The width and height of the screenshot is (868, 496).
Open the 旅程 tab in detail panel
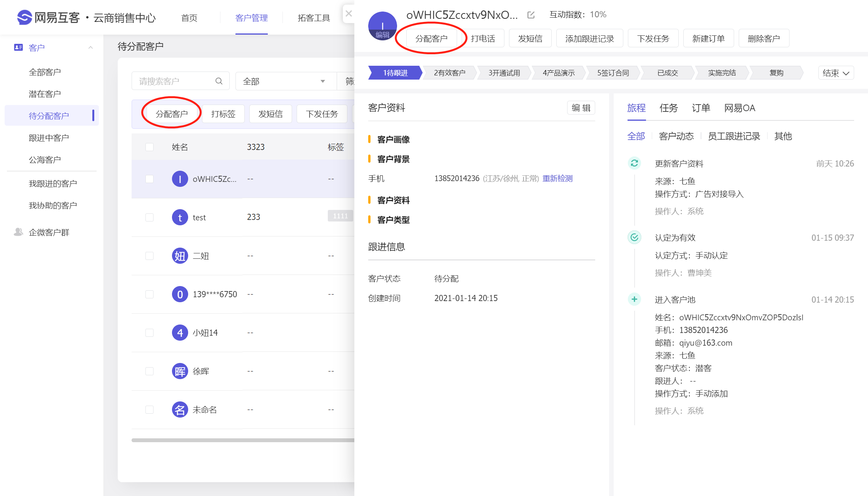[636, 108]
